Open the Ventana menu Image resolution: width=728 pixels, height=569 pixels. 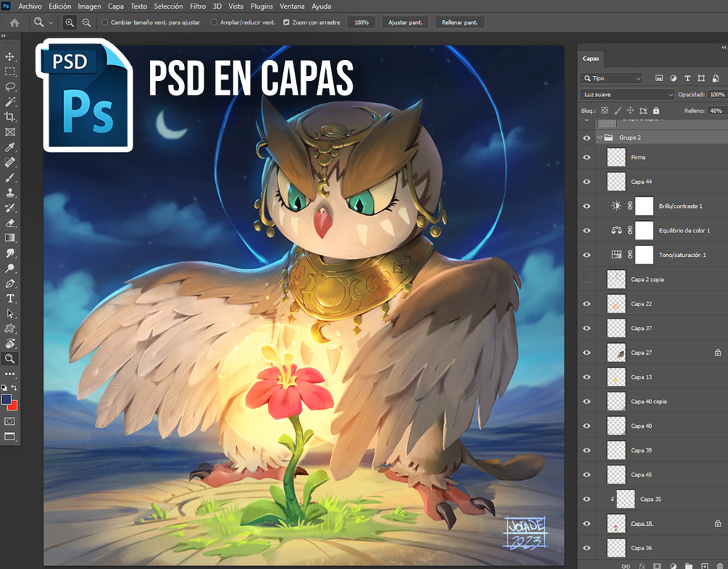click(292, 7)
